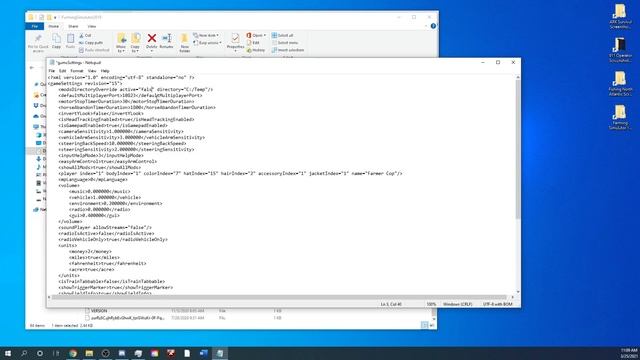Click the cameraSensitivity line
This screenshot has width=640, height=360.
click(x=121, y=131)
